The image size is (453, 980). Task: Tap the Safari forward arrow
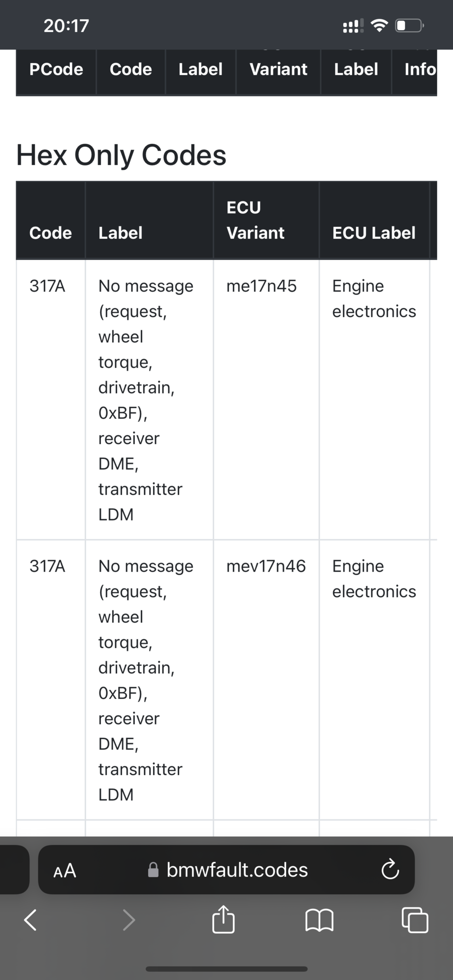click(129, 919)
